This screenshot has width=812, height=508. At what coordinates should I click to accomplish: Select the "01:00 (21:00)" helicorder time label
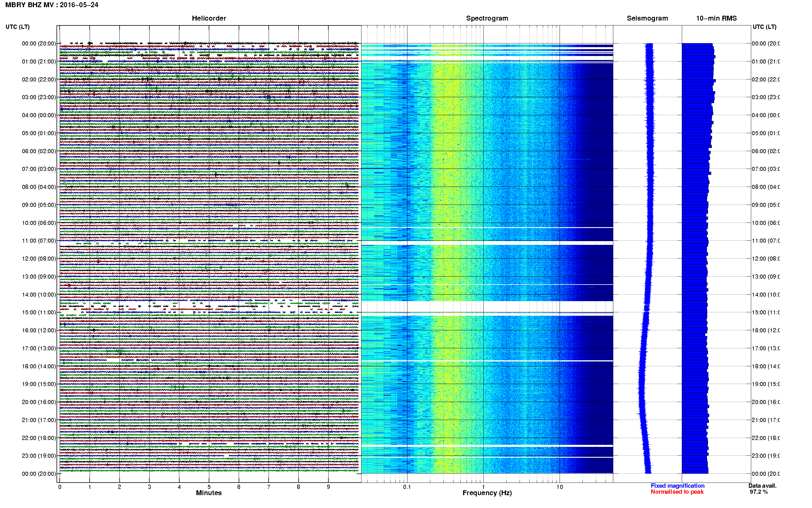[39, 61]
